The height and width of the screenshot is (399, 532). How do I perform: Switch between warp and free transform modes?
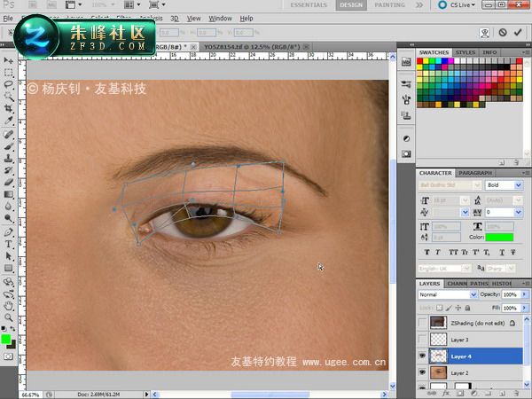[485, 33]
